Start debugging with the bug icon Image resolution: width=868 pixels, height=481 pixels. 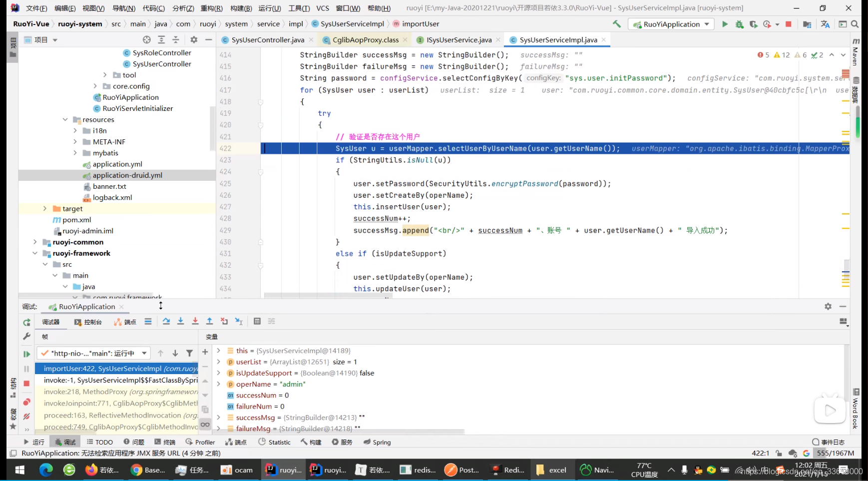739,24
